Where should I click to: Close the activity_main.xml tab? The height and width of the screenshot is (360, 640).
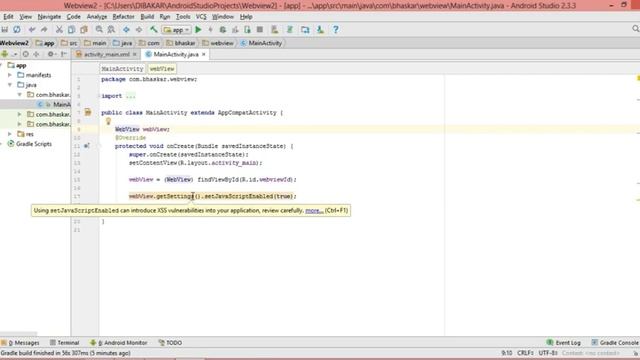click(x=134, y=54)
